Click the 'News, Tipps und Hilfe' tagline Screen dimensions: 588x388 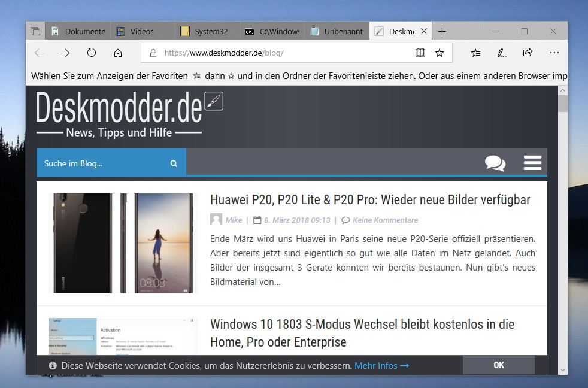coord(119,132)
